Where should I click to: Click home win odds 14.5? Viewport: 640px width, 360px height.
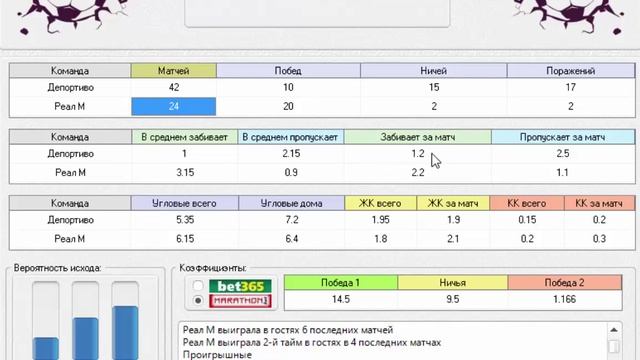[x=341, y=300]
